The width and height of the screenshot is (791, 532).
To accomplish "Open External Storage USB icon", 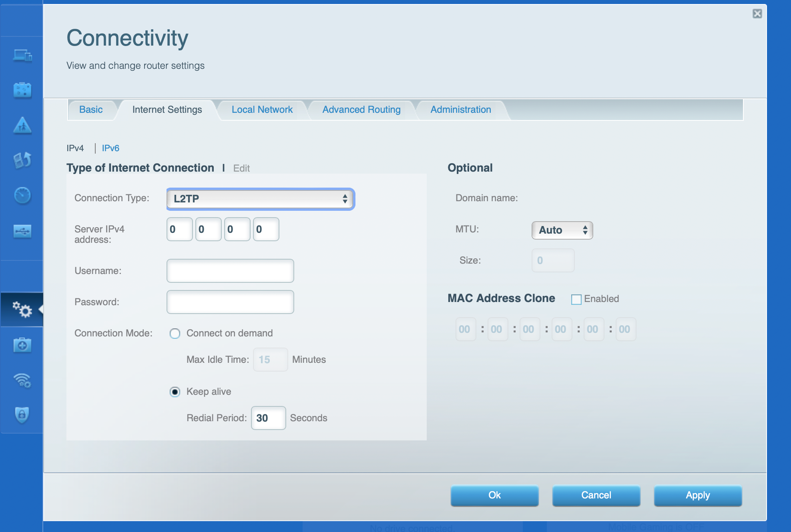I will (22, 231).
